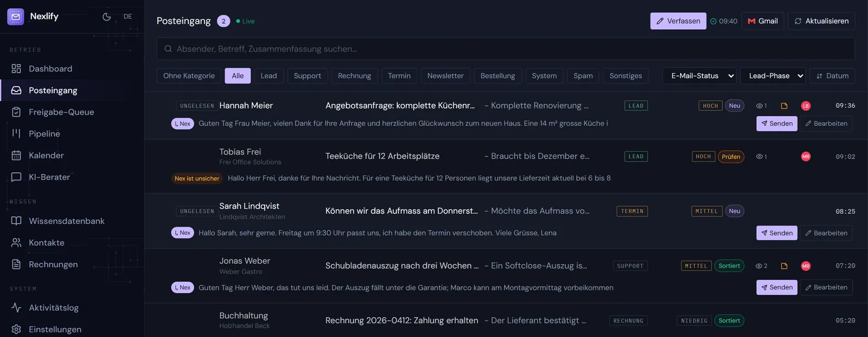Toggle dark mode via the moon icon
The height and width of the screenshot is (337, 868).
[x=107, y=17]
